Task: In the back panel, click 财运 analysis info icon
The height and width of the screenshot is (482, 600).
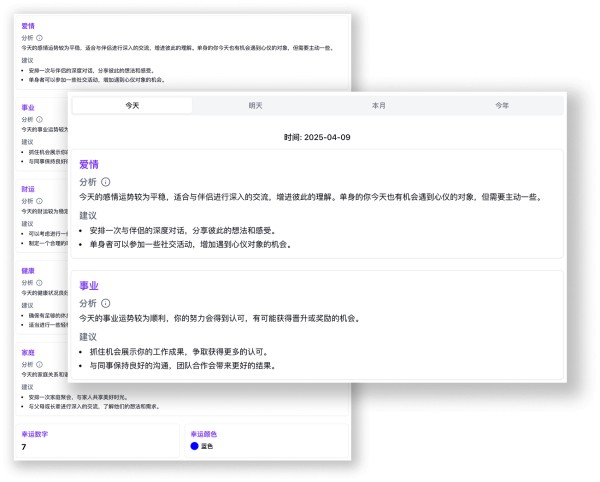Action: click(x=39, y=201)
